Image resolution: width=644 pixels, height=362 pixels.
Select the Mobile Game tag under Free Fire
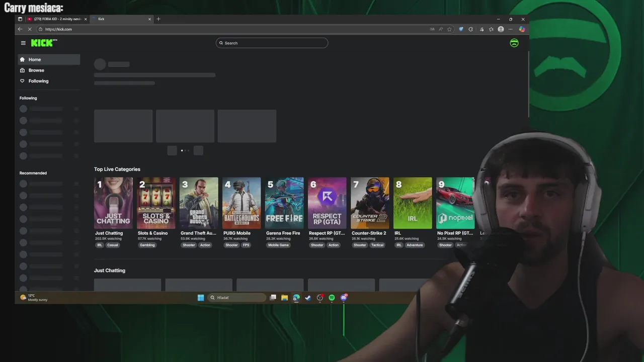pyautogui.click(x=278, y=245)
